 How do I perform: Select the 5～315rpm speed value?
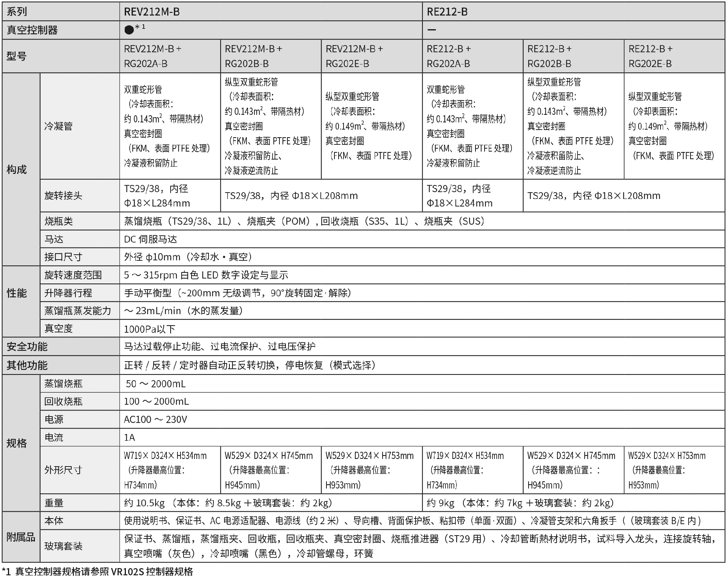pos(206,275)
